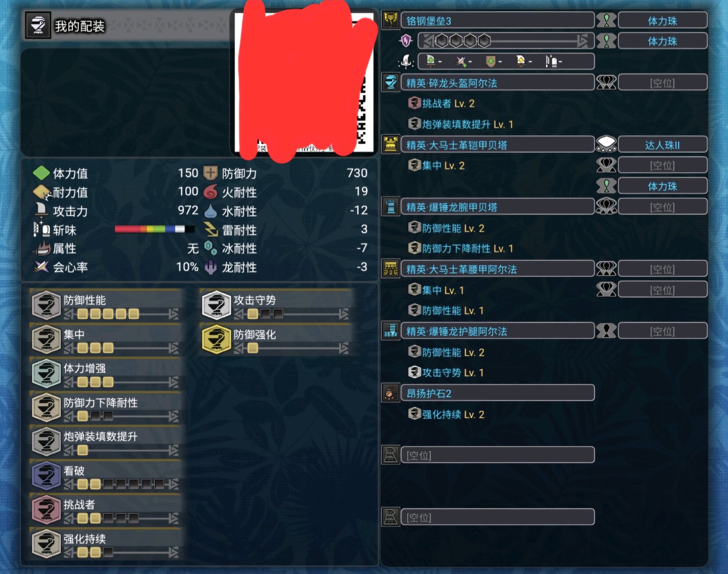Click the 防御强化 yellow skill icon
Image resolution: width=728 pixels, height=574 pixels.
tap(216, 339)
